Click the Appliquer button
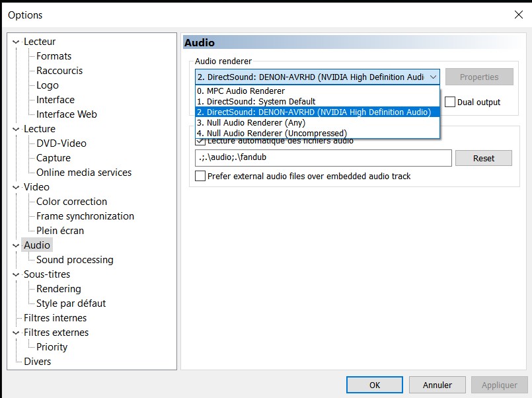This screenshot has width=532, height=398. (x=499, y=385)
